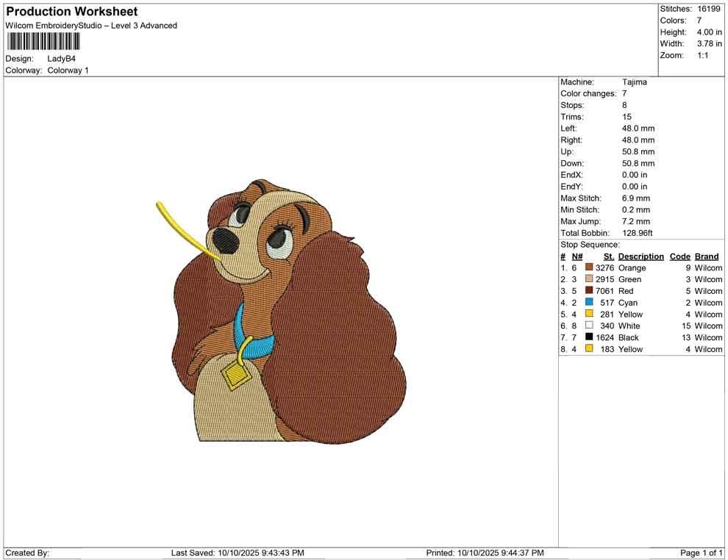Viewport: 728px width, 560px height.
Task: Click the 'Description' column header
Action: [640, 256]
